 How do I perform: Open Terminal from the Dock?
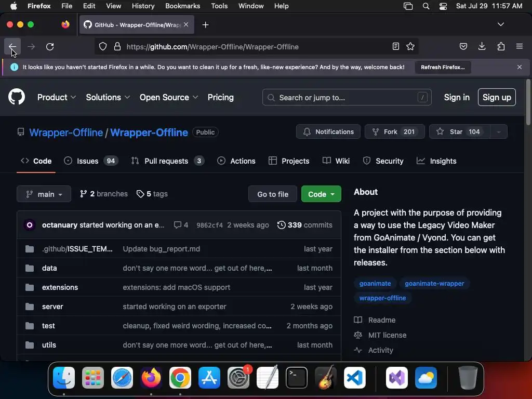(297, 378)
